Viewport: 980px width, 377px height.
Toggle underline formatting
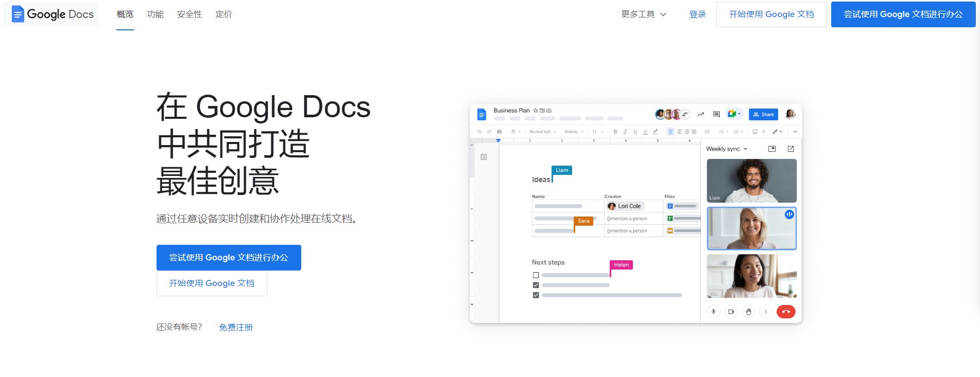[635, 132]
